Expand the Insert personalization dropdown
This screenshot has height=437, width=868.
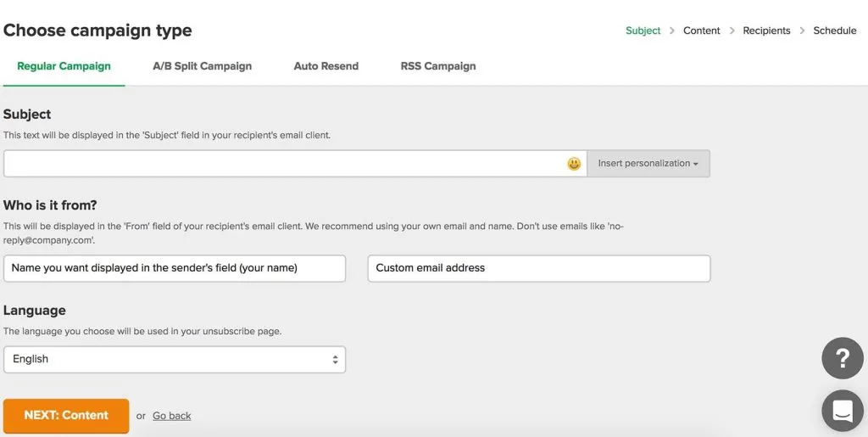click(x=648, y=164)
